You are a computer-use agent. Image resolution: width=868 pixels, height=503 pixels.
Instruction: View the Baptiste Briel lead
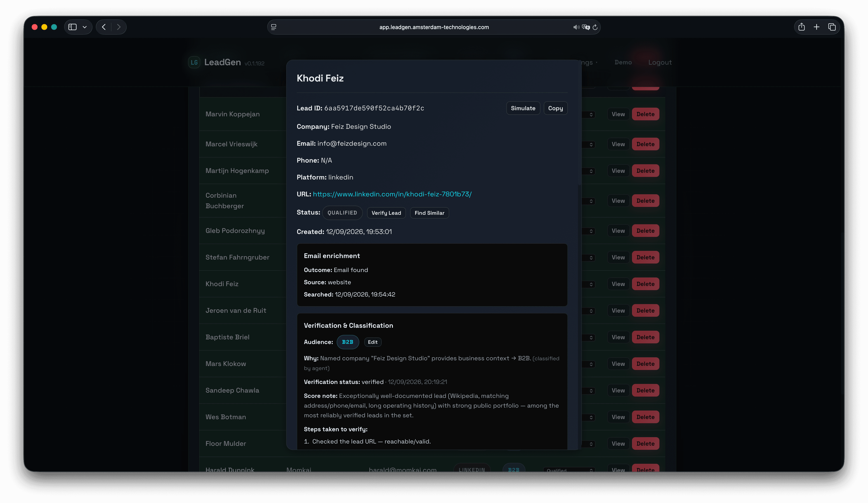[x=618, y=337]
